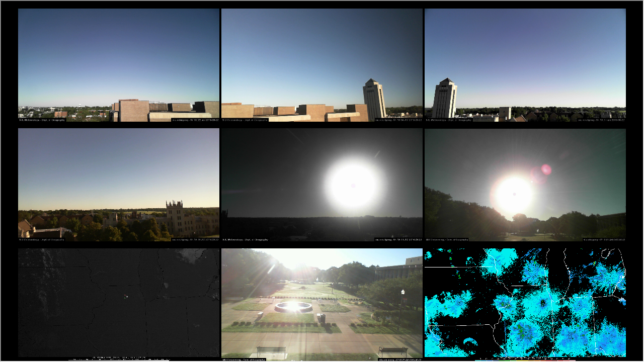Open the color sun view with lens flare
644x362 pixels.
(525, 185)
